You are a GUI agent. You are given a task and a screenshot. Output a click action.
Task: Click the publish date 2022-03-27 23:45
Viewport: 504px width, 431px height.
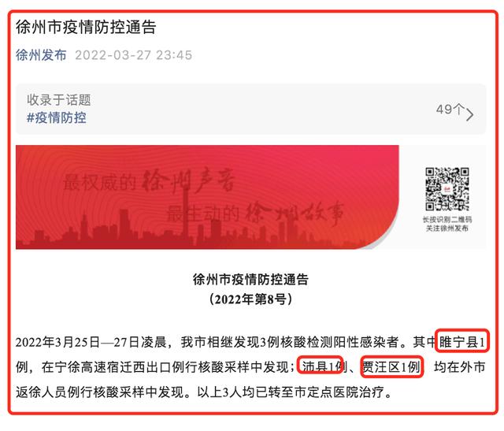133,55
